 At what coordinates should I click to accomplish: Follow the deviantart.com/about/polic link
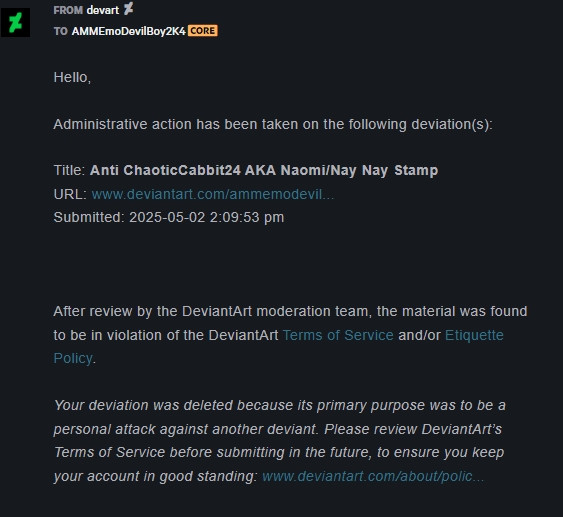(373, 476)
